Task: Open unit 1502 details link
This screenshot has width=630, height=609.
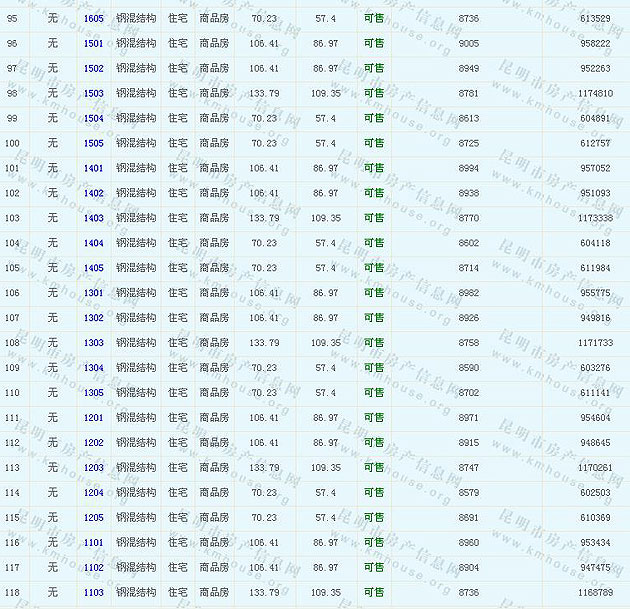Action: click(x=93, y=69)
